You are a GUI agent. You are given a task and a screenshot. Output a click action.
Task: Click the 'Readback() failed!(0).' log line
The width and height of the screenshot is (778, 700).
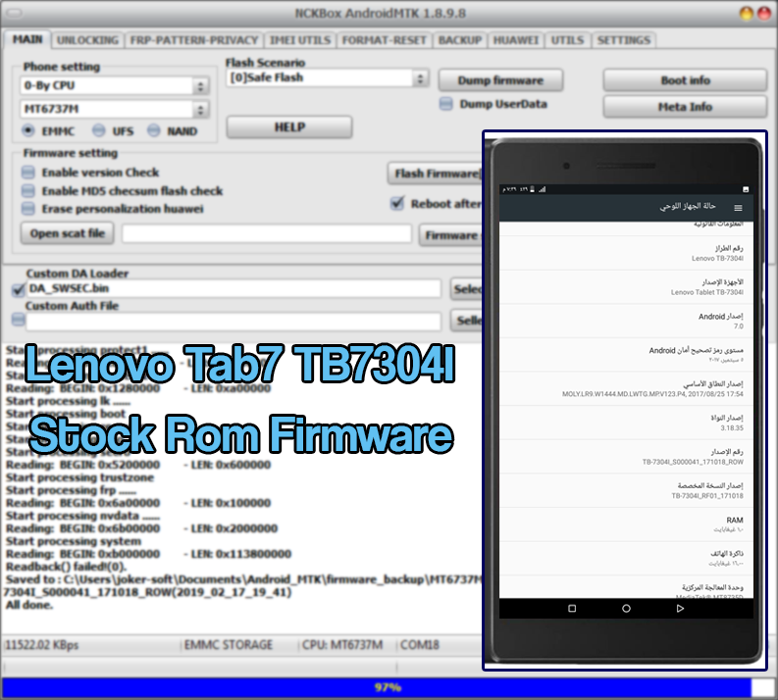point(67,567)
